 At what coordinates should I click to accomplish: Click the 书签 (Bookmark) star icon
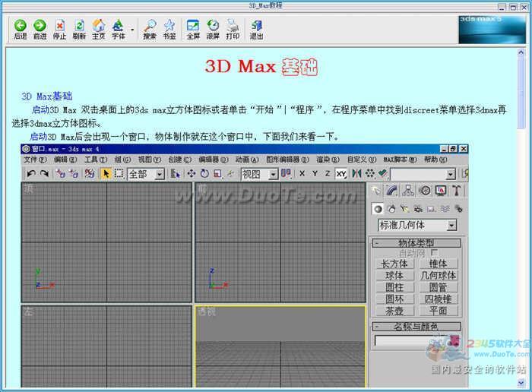pos(169,29)
